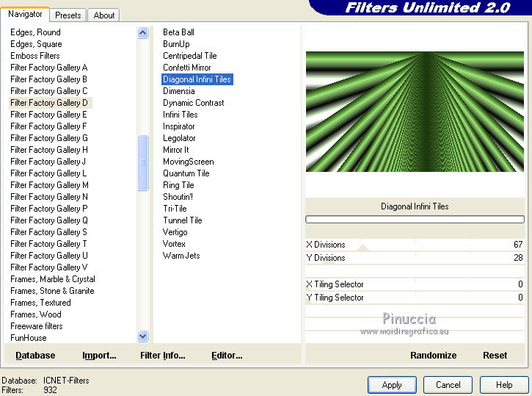This screenshot has height=396, width=532.
Task: Select the Quantum Tile filter
Action: [x=186, y=173]
